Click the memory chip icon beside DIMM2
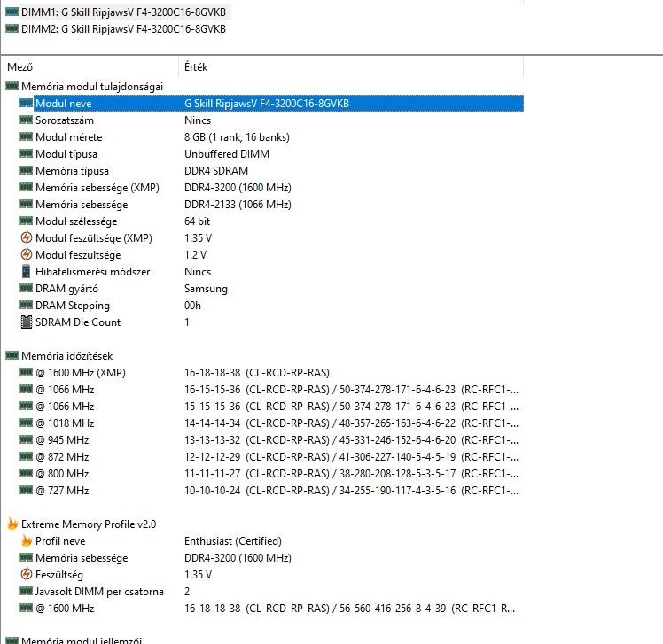This screenshot has height=644, width=663. 12,28
